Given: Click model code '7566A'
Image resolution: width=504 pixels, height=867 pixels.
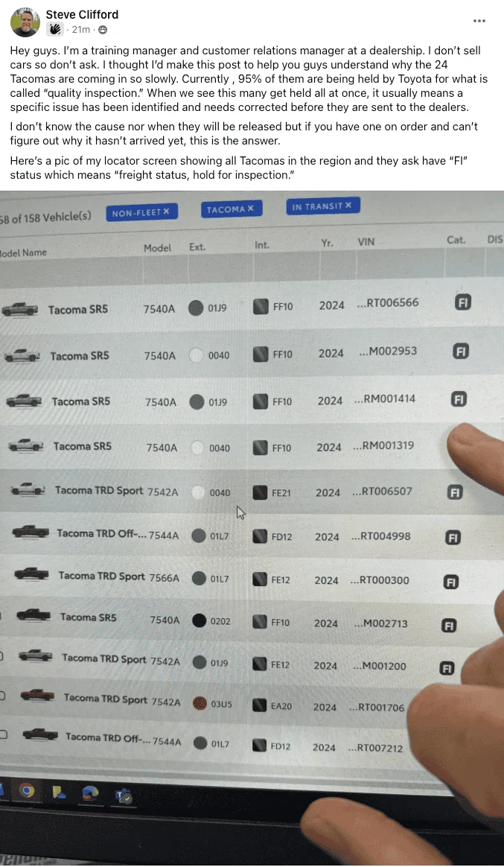Looking at the screenshot, I should point(164,578).
